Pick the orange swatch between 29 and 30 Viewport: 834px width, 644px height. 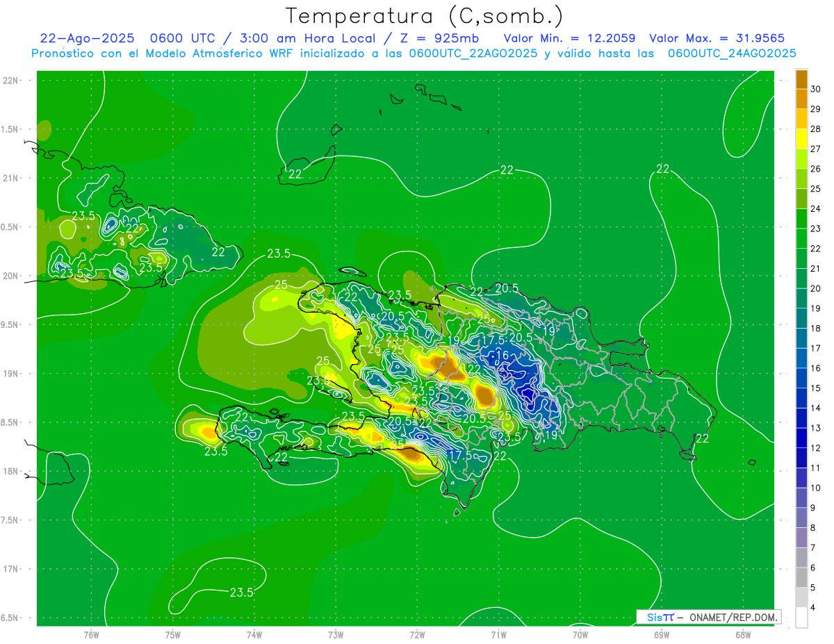click(801, 99)
